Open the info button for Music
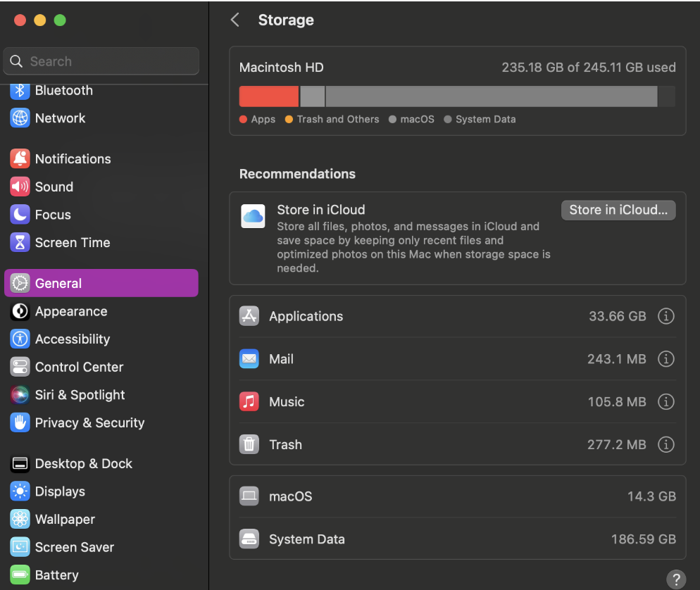This screenshot has width=700, height=590. click(x=665, y=402)
